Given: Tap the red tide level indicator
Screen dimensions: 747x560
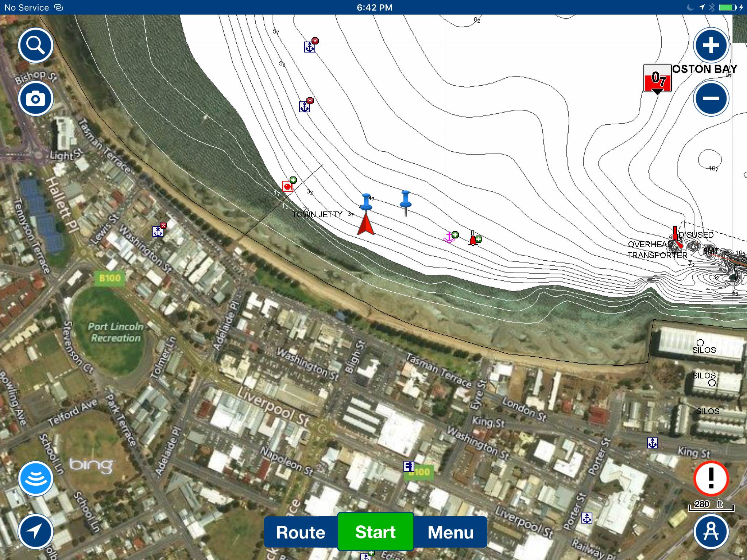Looking at the screenshot, I should point(657,79).
